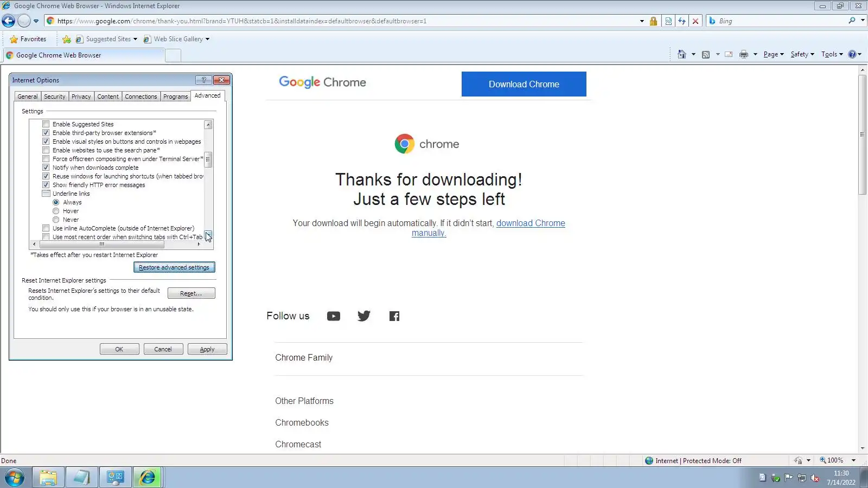Open Windows Explorer from the taskbar
The width and height of the screenshot is (868, 488).
pos(48,478)
